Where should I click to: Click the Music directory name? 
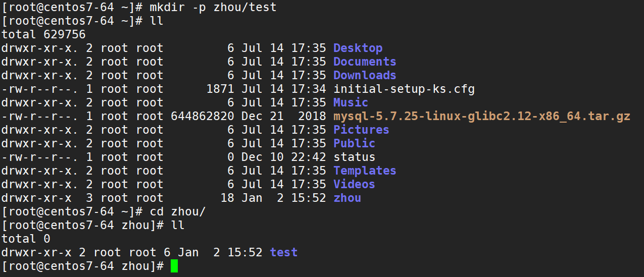[x=351, y=103]
